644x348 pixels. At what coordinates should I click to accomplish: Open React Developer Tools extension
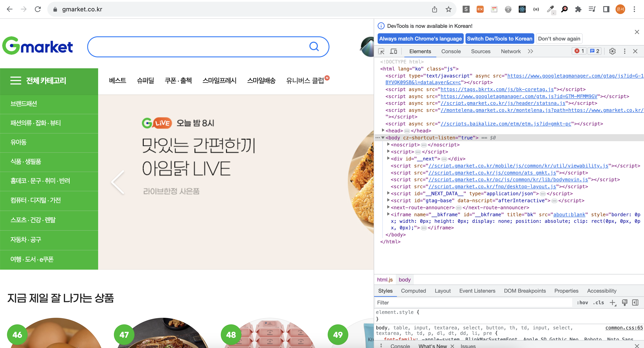pos(522,9)
